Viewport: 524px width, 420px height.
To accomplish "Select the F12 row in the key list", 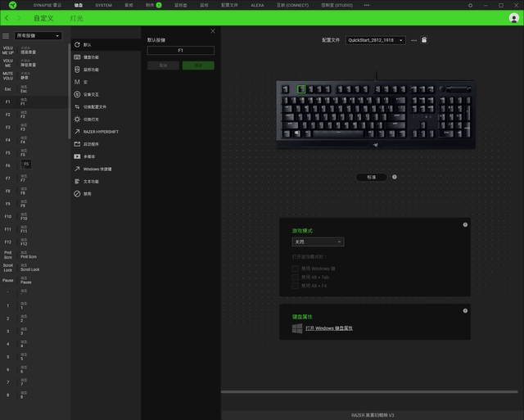I will [x=34, y=242].
